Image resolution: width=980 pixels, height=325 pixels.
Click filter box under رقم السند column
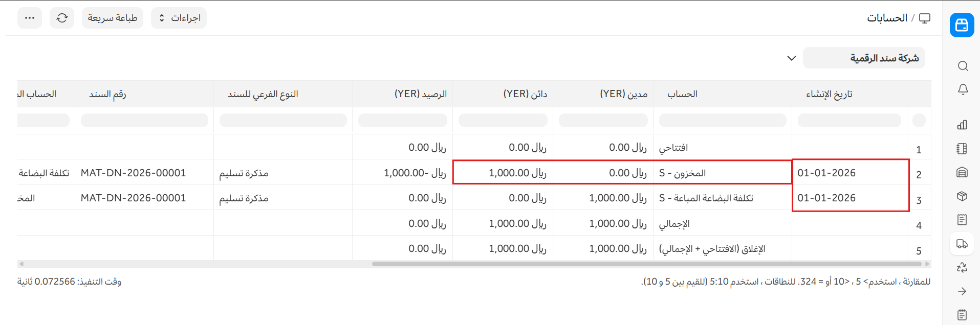click(144, 121)
